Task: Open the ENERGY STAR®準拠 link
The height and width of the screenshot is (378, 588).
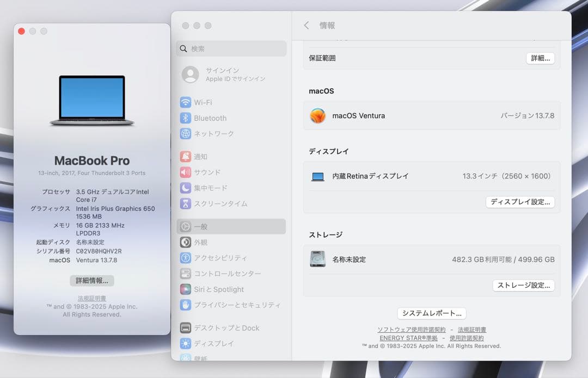Action: click(408, 338)
